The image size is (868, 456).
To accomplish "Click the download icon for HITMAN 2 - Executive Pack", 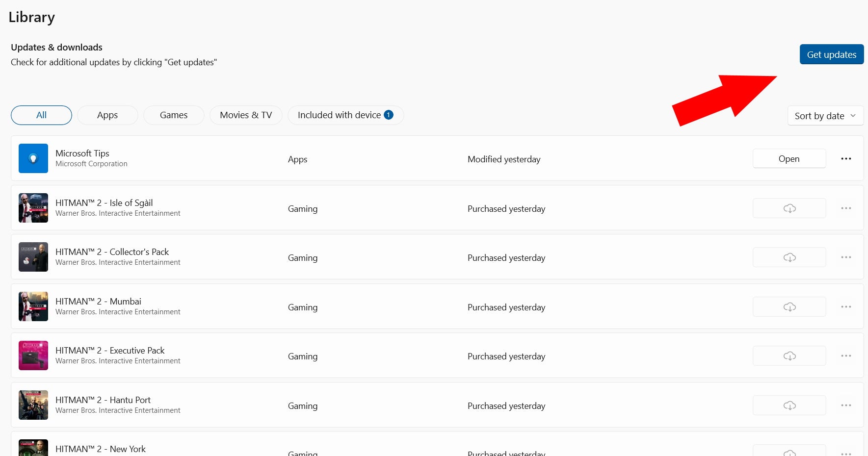I will point(789,355).
